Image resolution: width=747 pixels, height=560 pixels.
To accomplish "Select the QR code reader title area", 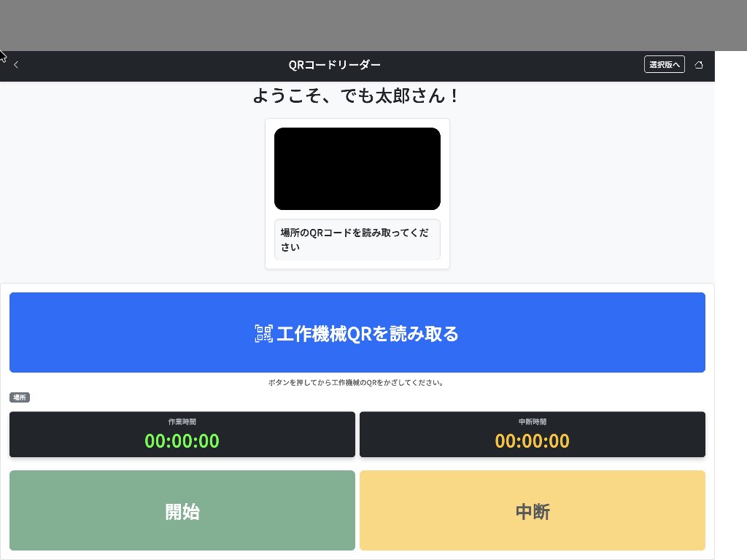I will click(334, 64).
